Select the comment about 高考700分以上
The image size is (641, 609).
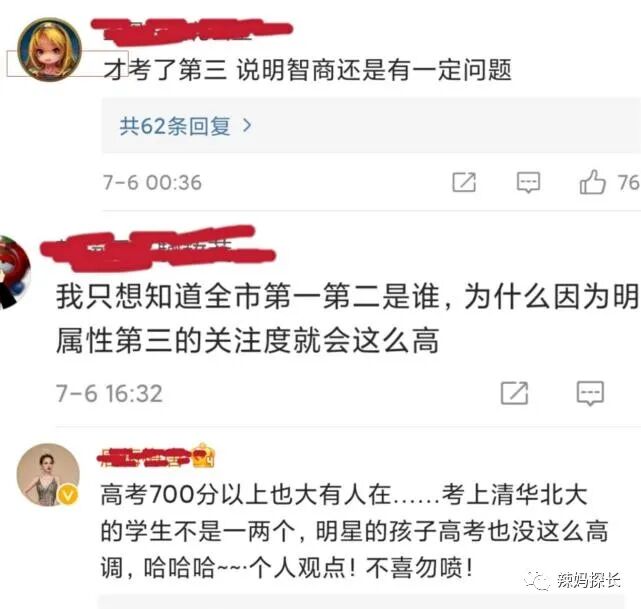point(354,531)
